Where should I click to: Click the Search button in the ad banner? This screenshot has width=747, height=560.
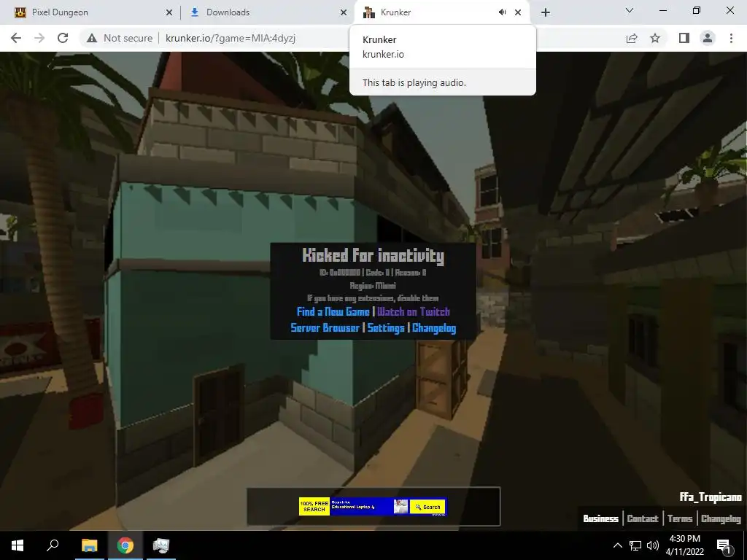tap(427, 507)
